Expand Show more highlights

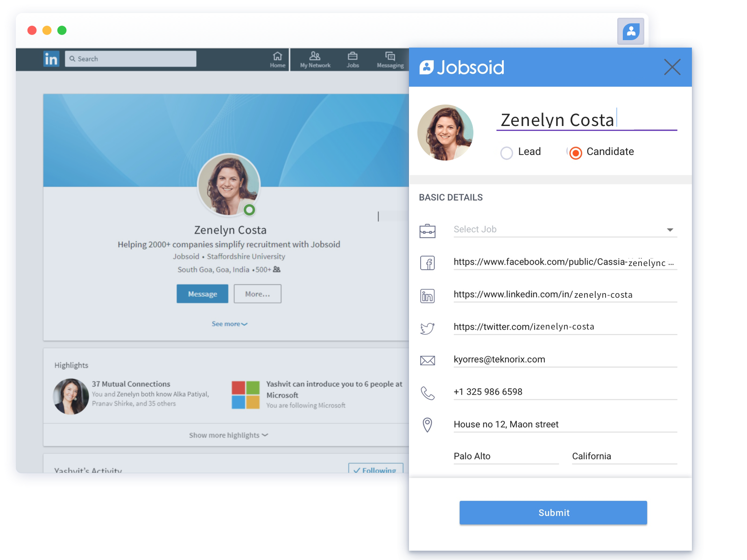228,435
